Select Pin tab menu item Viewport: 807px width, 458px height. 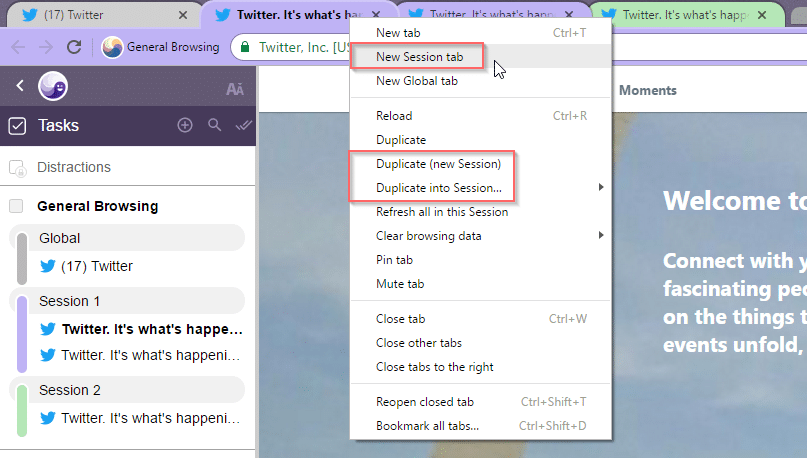click(481, 260)
